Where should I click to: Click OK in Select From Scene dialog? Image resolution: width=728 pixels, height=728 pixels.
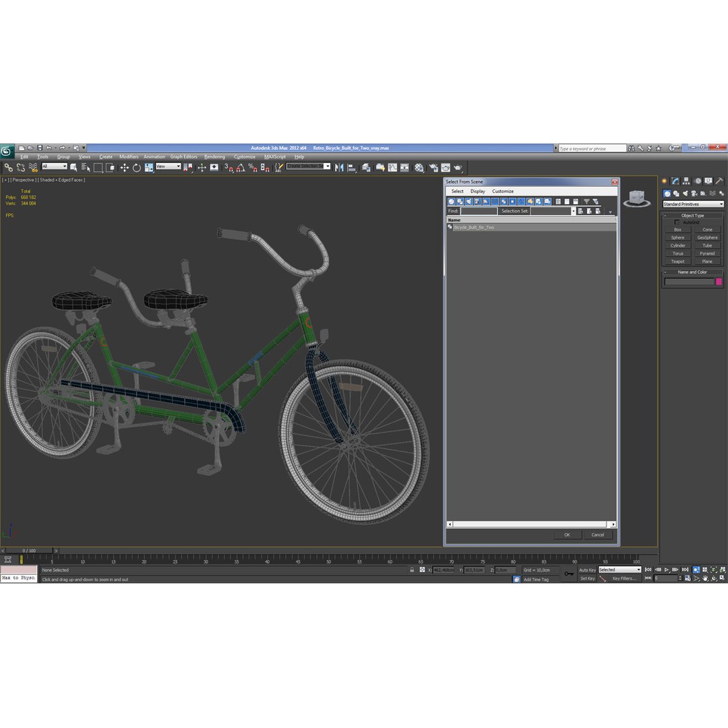[568, 535]
